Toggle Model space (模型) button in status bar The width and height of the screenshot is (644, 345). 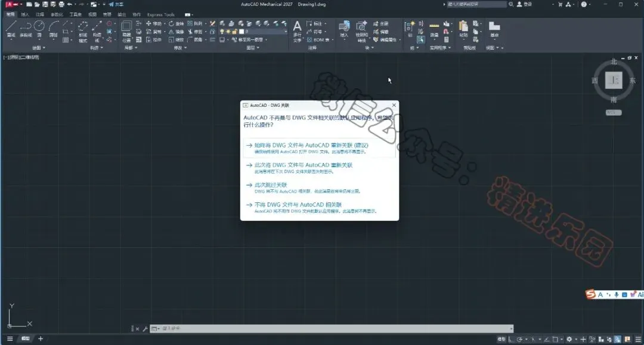501,339
